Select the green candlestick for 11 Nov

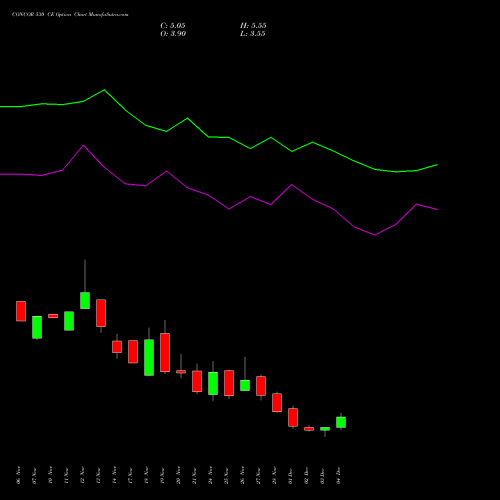point(69,321)
